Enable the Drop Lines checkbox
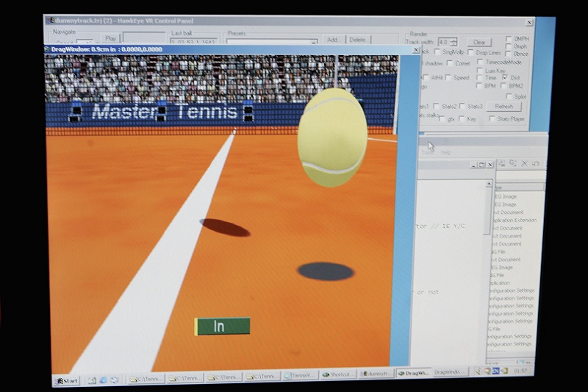Viewport: 588px width, 392px height. [x=470, y=52]
